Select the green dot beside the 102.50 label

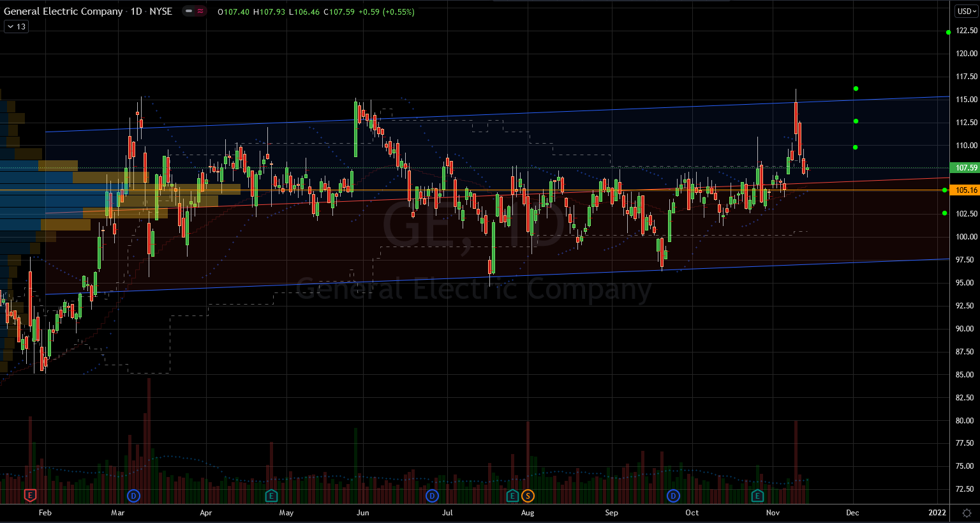pos(945,213)
